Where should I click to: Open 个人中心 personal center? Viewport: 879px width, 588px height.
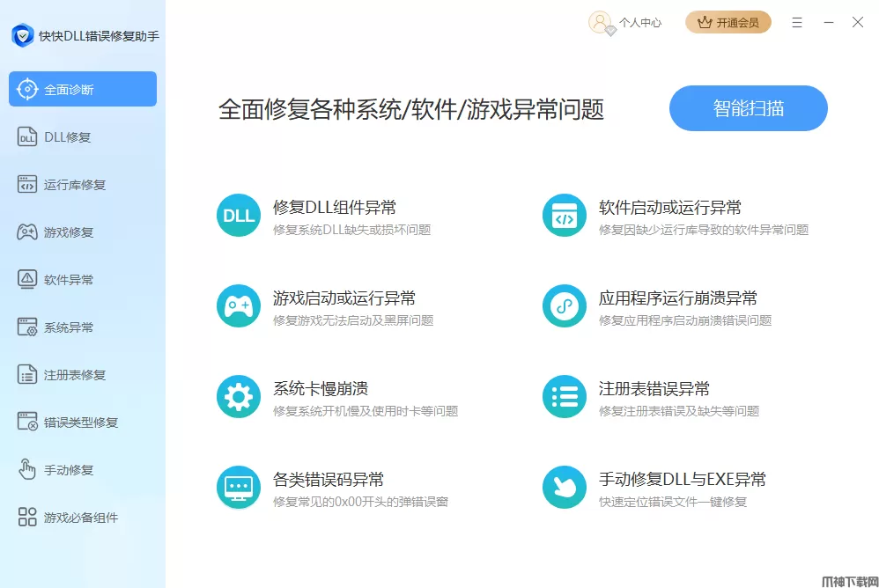coord(639,23)
